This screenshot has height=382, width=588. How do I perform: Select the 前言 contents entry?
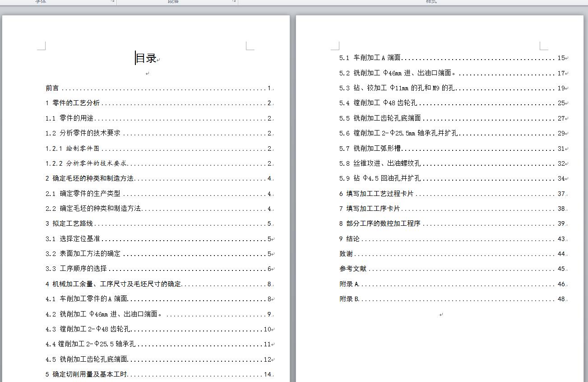tap(159, 89)
